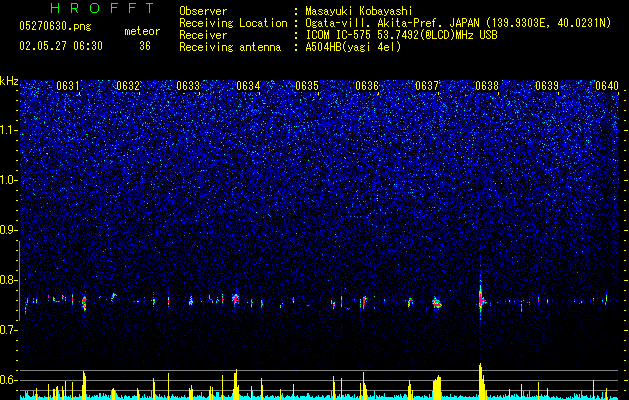Click the Receiver label
This screenshot has height=400, width=629.
(x=203, y=35)
